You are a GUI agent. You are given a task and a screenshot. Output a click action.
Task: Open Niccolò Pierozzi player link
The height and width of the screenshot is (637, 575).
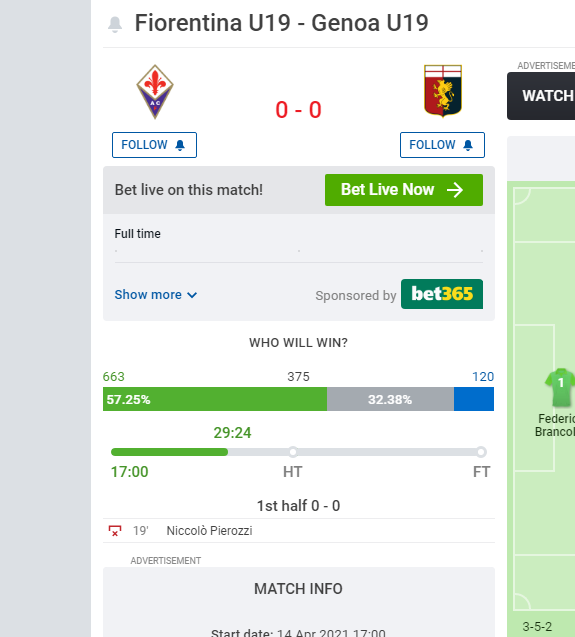[x=209, y=531]
